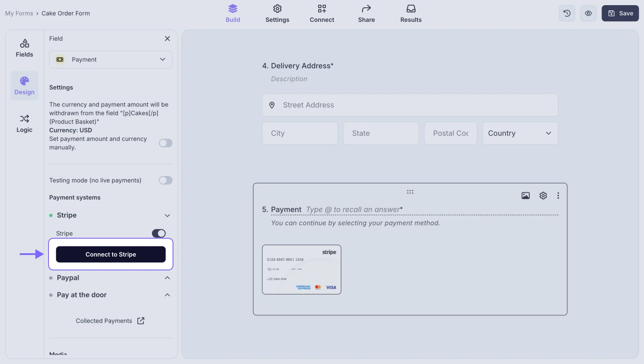Screen dimensions: 644x364
Task: Collapse the Paypal payment section
Action: tap(167, 278)
